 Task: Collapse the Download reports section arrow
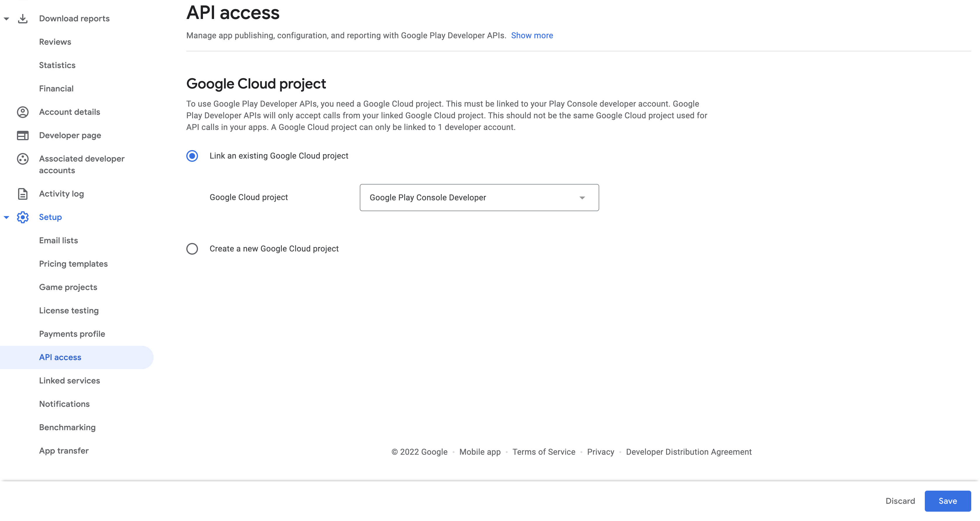(x=6, y=19)
